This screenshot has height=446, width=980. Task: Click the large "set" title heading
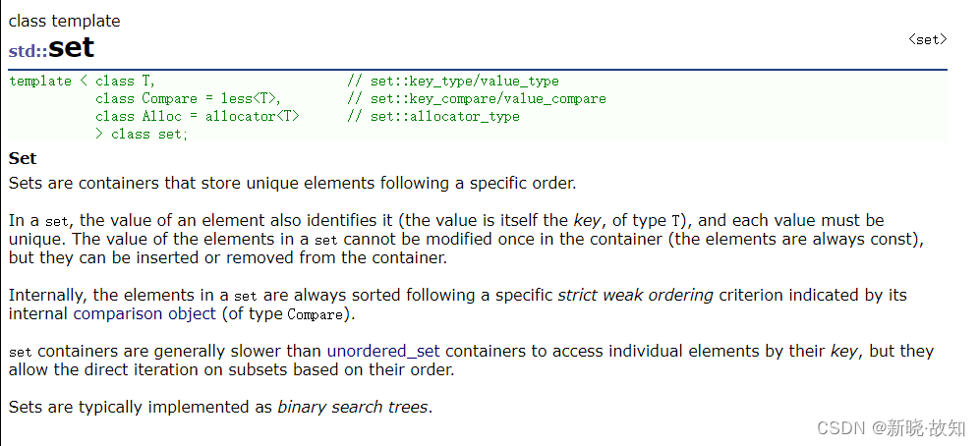[71, 47]
